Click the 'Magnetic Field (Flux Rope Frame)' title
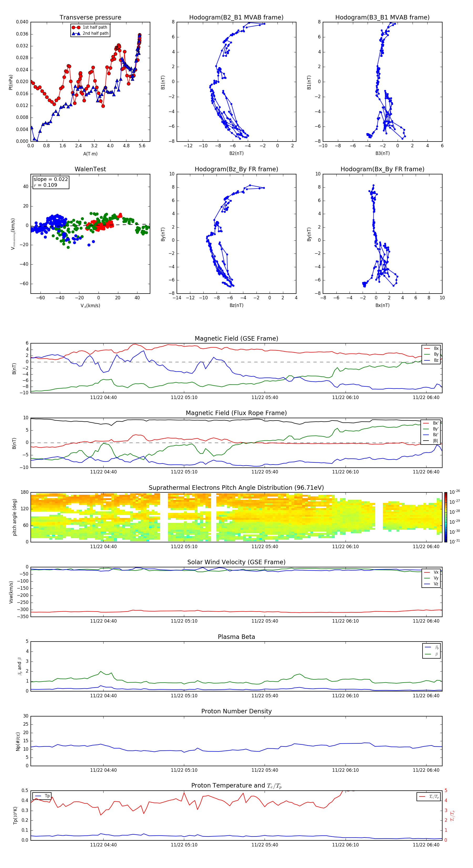 tap(236, 413)
